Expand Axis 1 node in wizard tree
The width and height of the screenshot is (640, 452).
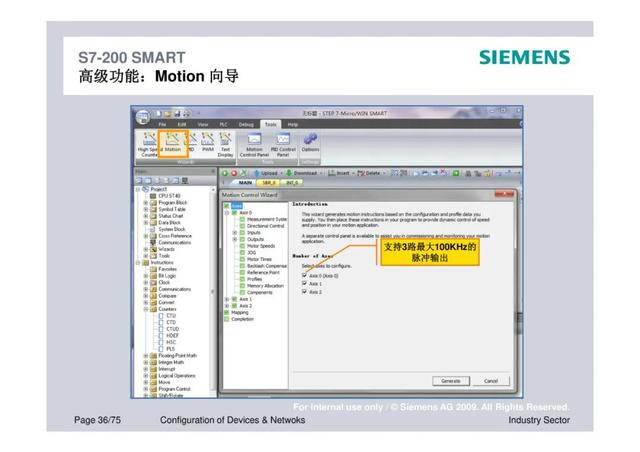click(x=227, y=299)
